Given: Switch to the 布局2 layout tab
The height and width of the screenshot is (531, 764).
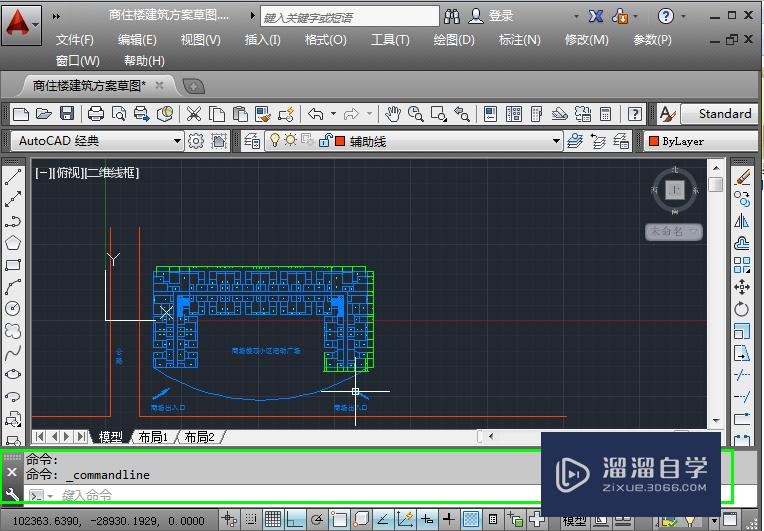Looking at the screenshot, I should click(x=199, y=437).
